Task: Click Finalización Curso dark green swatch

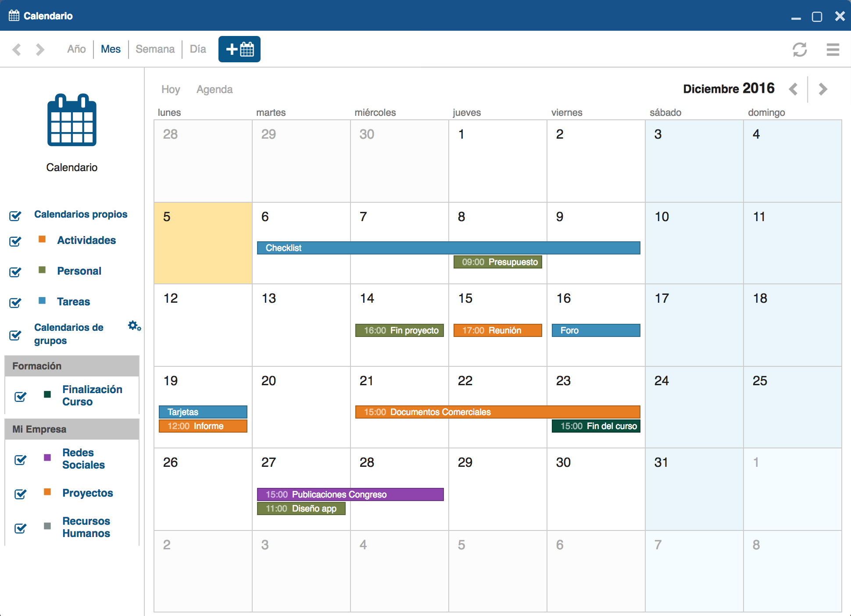Action: click(47, 394)
